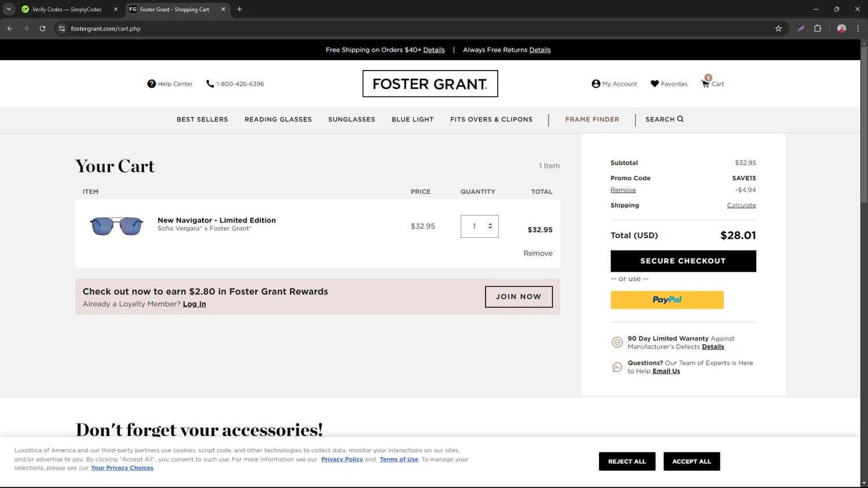Log In as Loyalty Member

pos(194,304)
